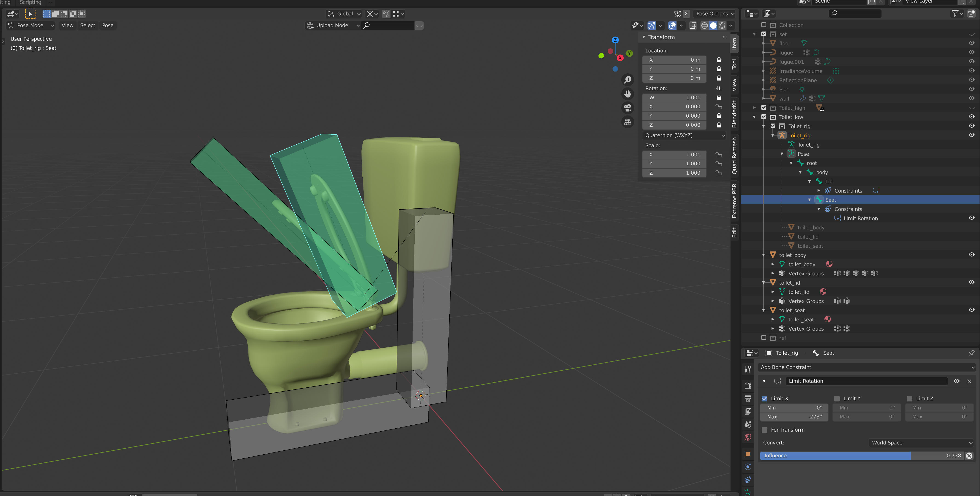Enable the Toggle X-Ray icon

(x=693, y=26)
